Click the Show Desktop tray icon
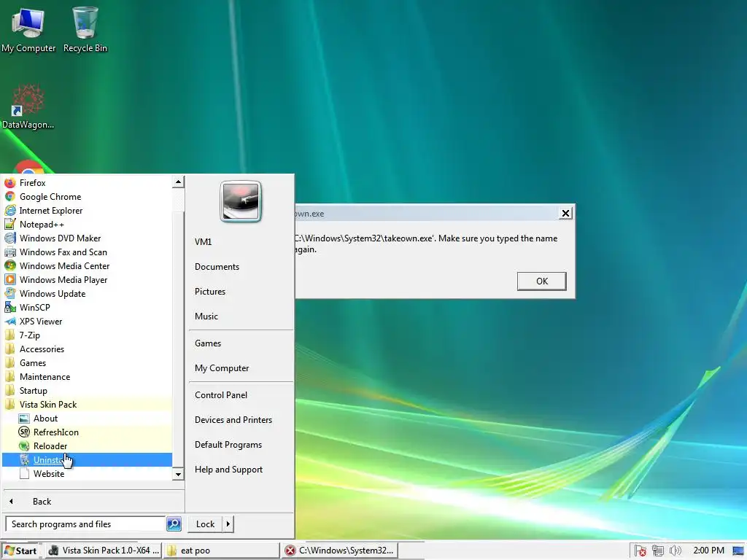The height and width of the screenshot is (560, 747). (738, 551)
